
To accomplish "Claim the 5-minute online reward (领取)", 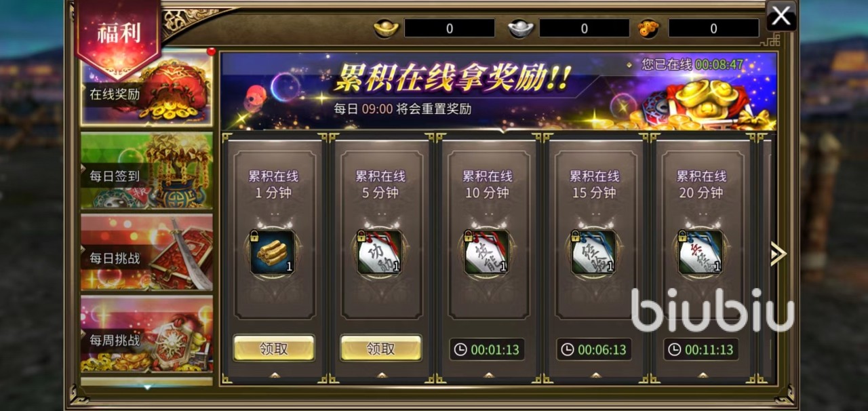I will point(381,349).
